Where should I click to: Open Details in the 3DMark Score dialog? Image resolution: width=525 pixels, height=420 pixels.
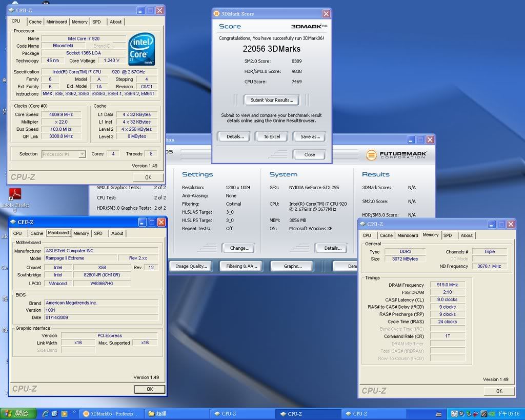coord(235,136)
